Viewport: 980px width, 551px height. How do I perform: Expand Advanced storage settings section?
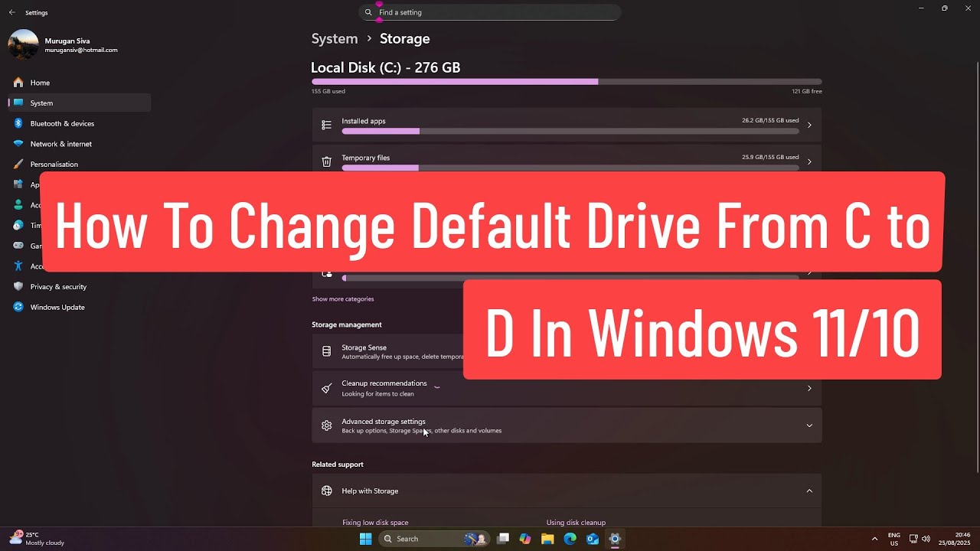pyautogui.click(x=809, y=425)
